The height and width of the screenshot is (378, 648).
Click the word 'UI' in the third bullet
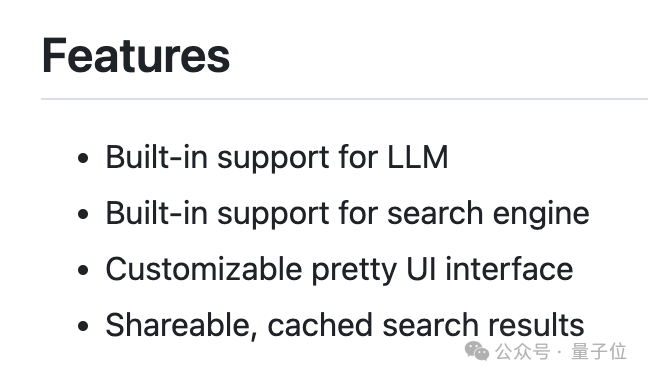[421, 269]
